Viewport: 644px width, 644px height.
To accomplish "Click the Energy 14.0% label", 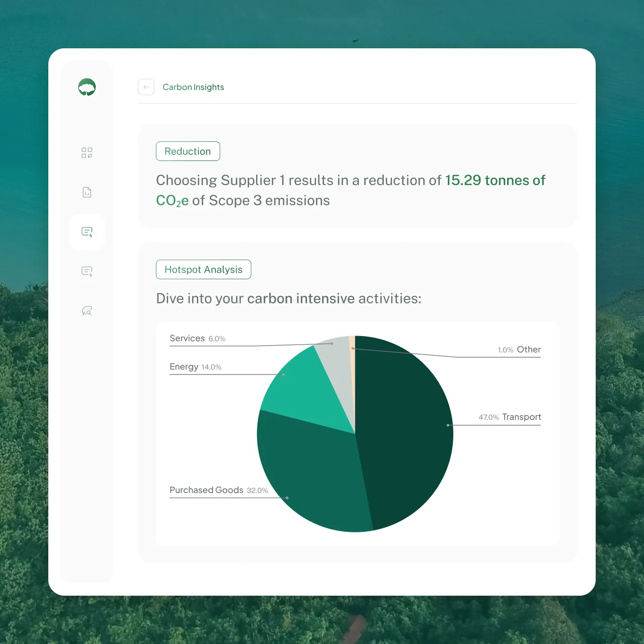I will tap(195, 367).
